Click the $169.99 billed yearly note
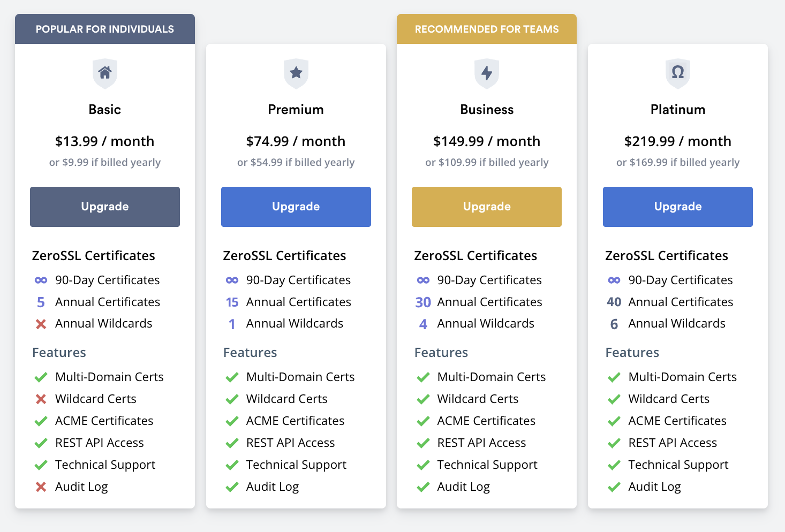785x532 pixels. 678,162
